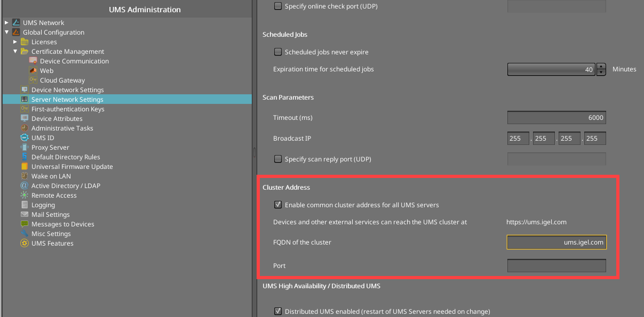Click the FQDN of the cluster field
This screenshot has height=317, width=644.
click(556, 242)
